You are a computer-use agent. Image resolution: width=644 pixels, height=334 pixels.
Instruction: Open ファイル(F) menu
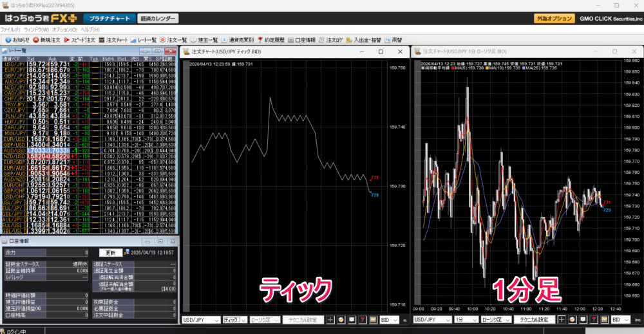[x=10, y=30]
